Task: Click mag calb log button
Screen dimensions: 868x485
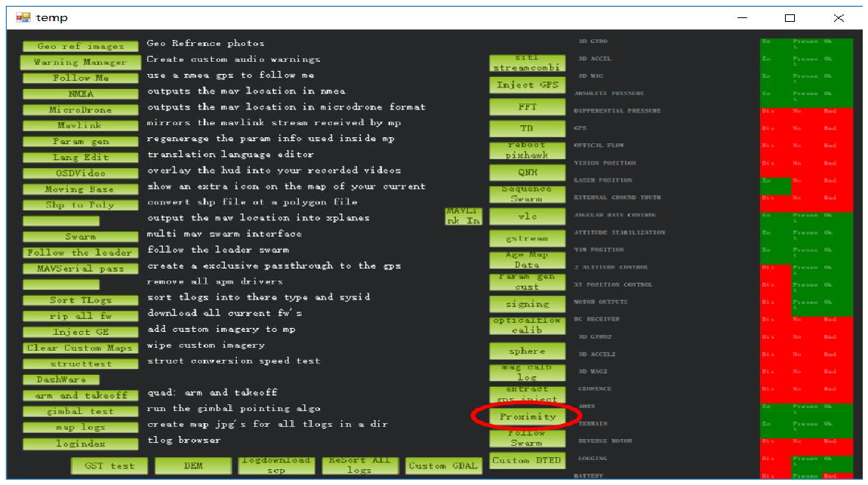Action: coord(527,372)
